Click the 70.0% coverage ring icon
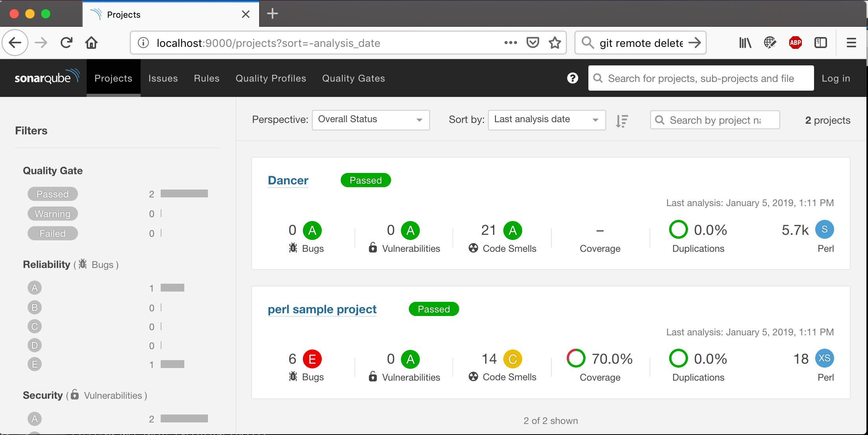The image size is (868, 435). pos(576,358)
